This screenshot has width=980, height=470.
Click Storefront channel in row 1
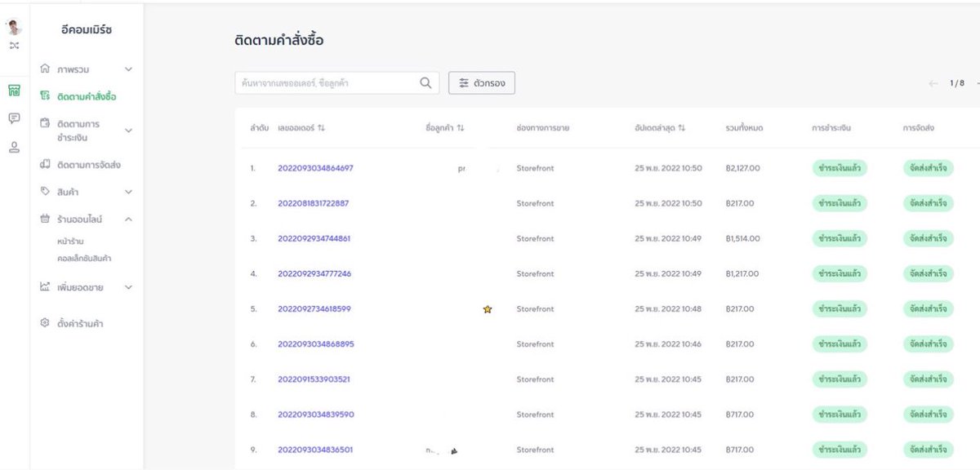point(535,168)
